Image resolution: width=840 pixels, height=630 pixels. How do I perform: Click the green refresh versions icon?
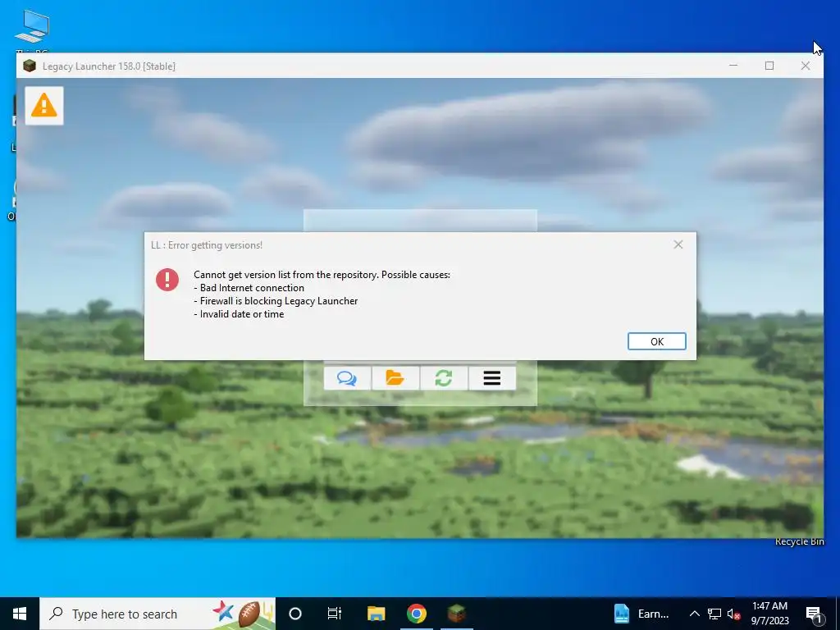coord(444,378)
